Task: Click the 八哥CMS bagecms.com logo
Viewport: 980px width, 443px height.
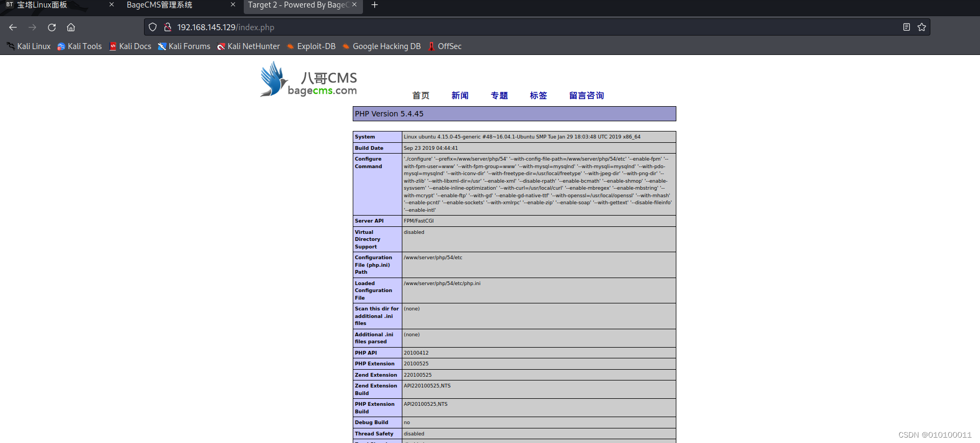Action: [308, 80]
